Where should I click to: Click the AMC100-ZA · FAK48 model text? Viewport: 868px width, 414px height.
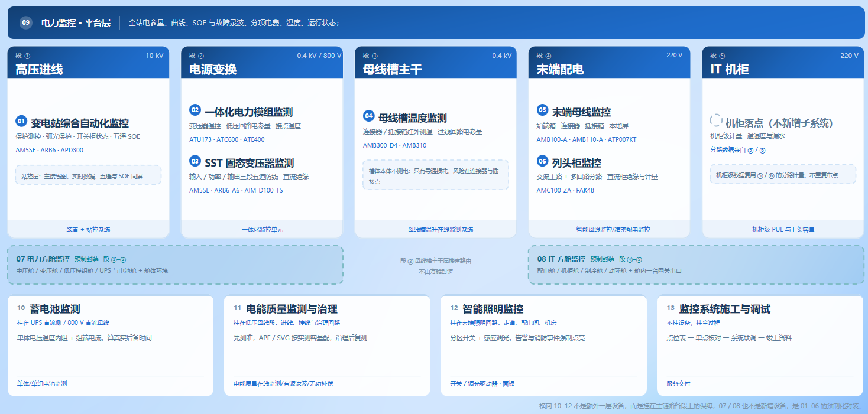pyautogui.click(x=565, y=191)
